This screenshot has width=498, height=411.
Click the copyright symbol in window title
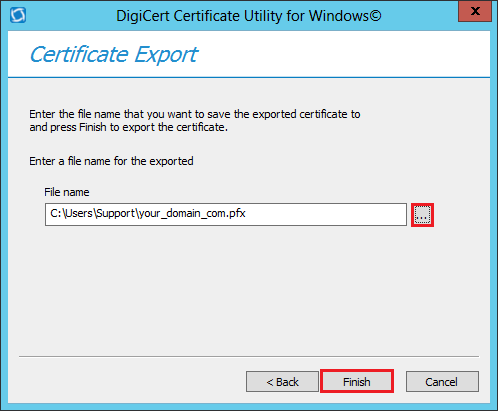[375, 16]
